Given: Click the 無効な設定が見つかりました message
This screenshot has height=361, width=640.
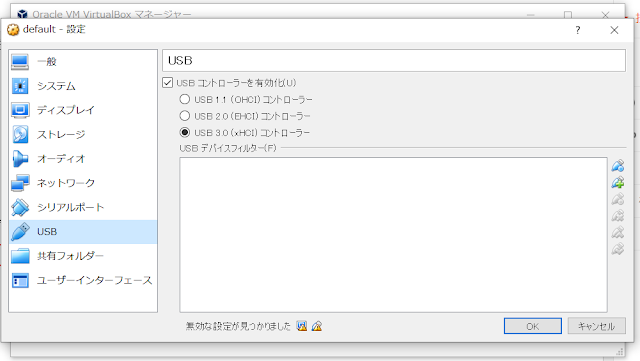Looking at the screenshot, I should [238, 326].
